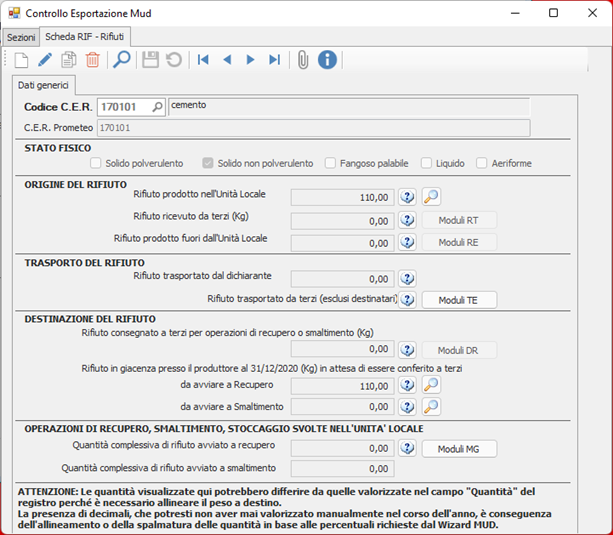Click the magnifier search toolbar icon
Image resolution: width=613 pixels, height=535 pixels.
[x=121, y=60]
